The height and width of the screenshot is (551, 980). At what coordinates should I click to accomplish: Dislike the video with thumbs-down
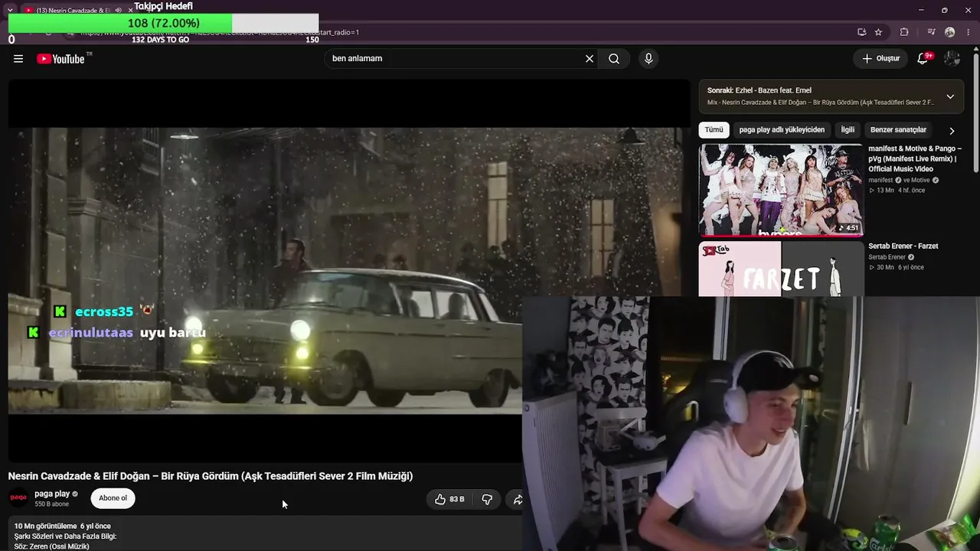click(487, 499)
